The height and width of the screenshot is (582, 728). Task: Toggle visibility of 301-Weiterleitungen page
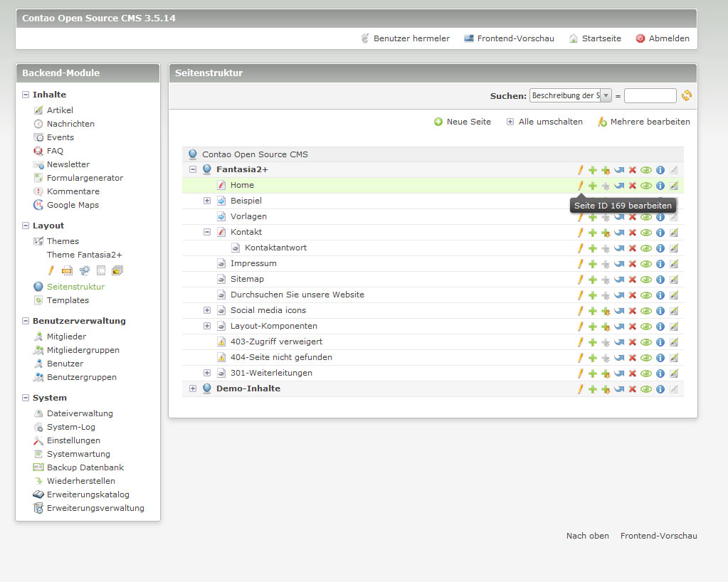click(646, 374)
